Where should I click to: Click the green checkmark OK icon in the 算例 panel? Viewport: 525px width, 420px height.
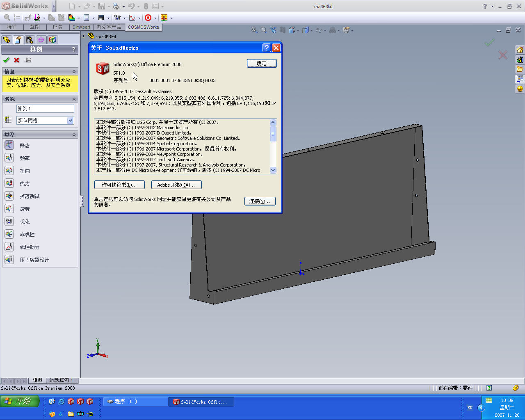pyautogui.click(x=6, y=60)
